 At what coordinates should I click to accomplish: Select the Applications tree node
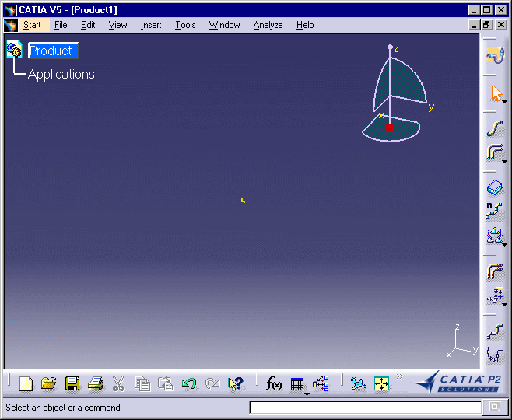pos(61,75)
